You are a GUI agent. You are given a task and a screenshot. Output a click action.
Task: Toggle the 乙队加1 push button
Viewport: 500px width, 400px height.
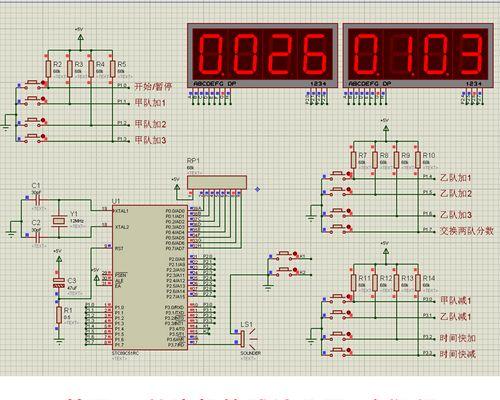tap(337, 175)
